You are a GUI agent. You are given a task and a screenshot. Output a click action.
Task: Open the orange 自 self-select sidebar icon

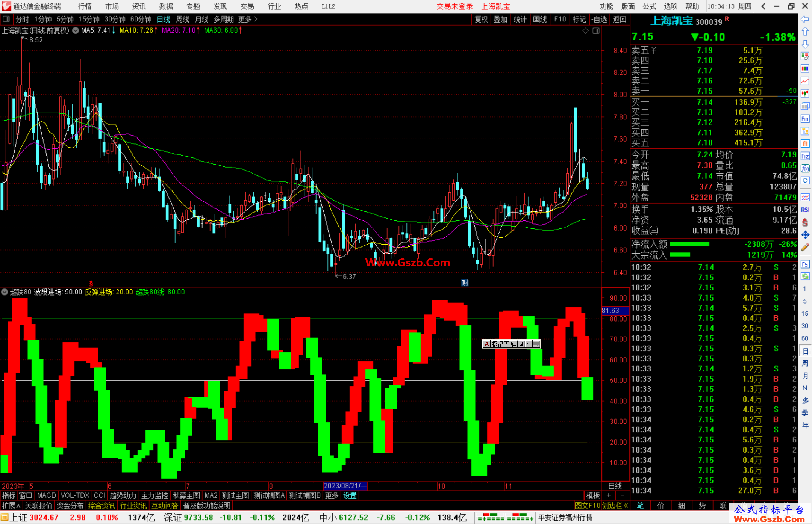(x=805, y=143)
